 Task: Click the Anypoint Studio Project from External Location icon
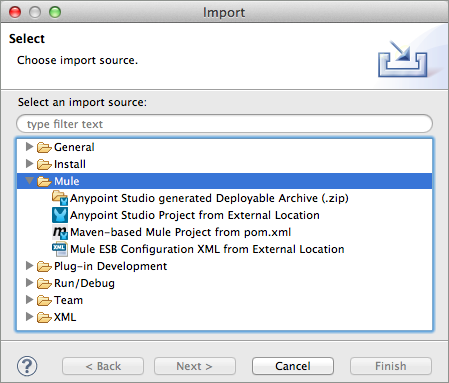[60, 215]
